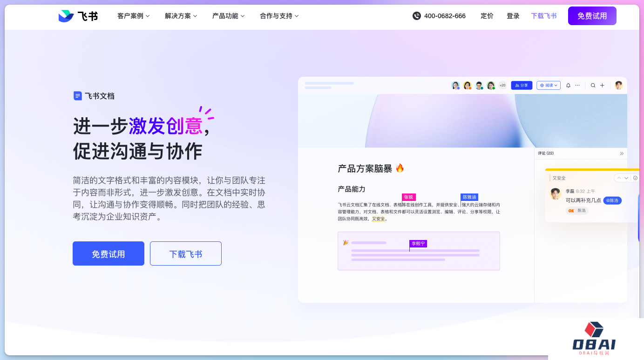The height and width of the screenshot is (360, 644).
Task: Expand the 解决方案 navigation menu
Action: click(x=181, y=16)
